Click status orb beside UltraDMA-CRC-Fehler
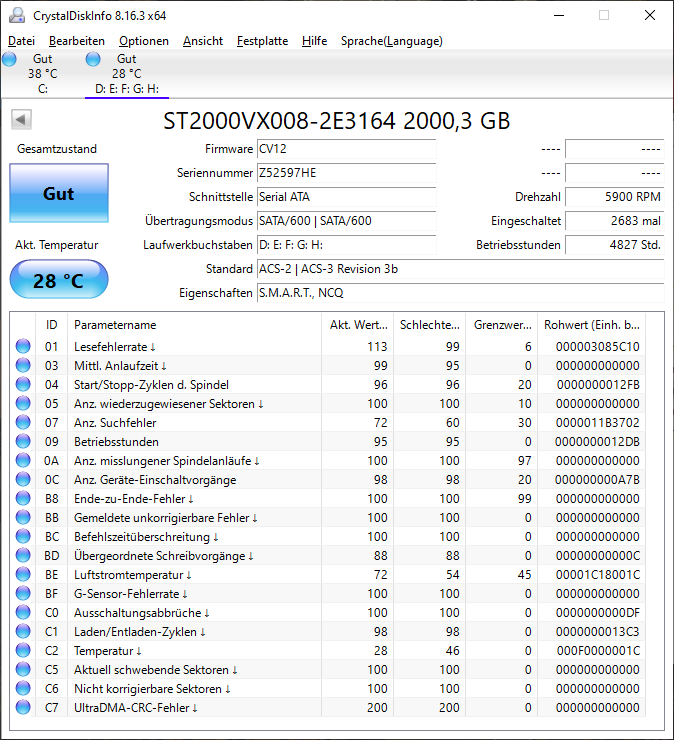Viewport: 674px width, 740px height. [x=23, y=707]
